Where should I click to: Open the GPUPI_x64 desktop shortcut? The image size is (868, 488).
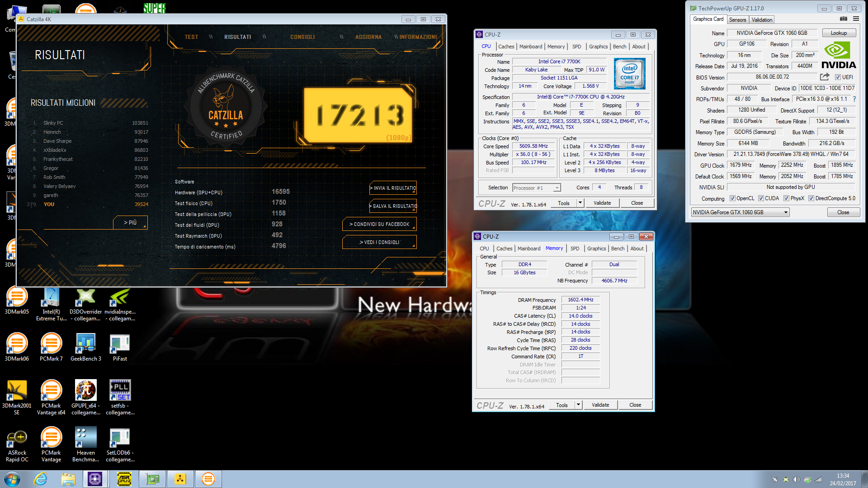tap(85, 397)
